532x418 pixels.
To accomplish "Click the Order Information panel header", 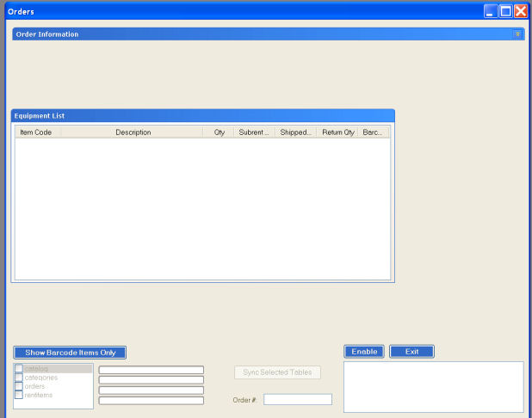I will click(x=258, y=34).
